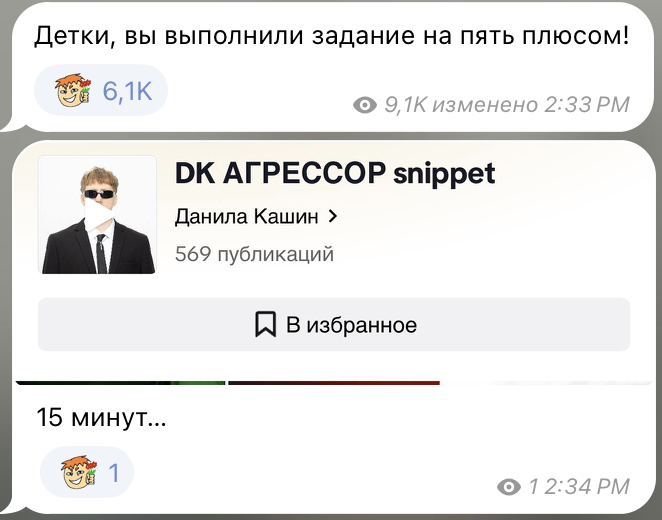Screen dimensions: 662x520
Task: Click the eye views icon showing 9,1K
Action: click(365, 105)
